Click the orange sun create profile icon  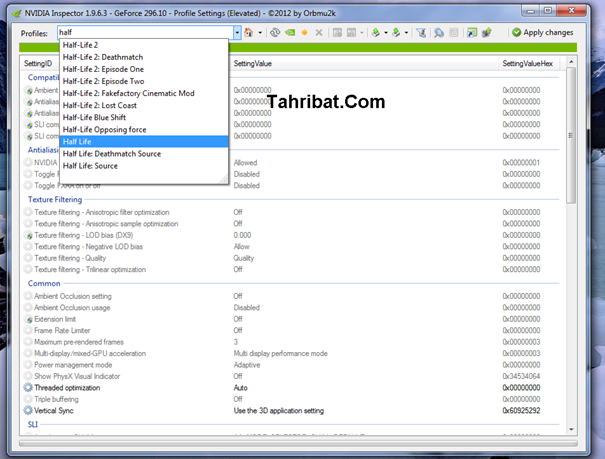304,33
